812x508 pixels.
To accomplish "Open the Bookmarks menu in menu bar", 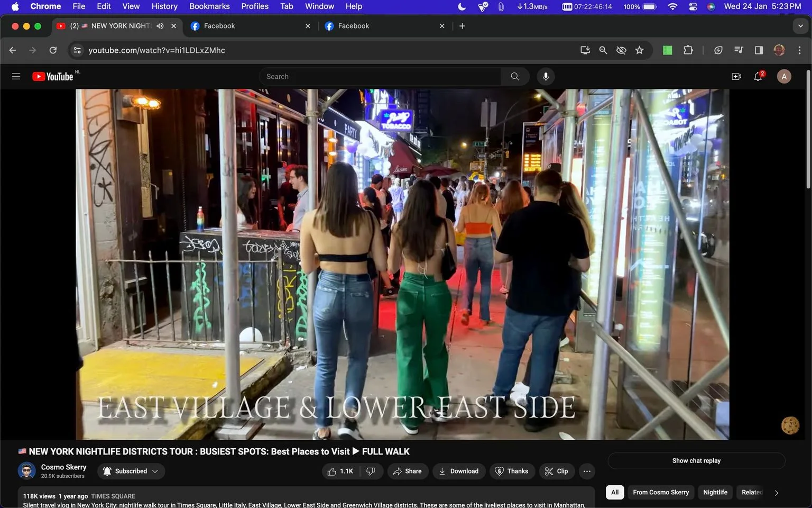I will (209, 6).
